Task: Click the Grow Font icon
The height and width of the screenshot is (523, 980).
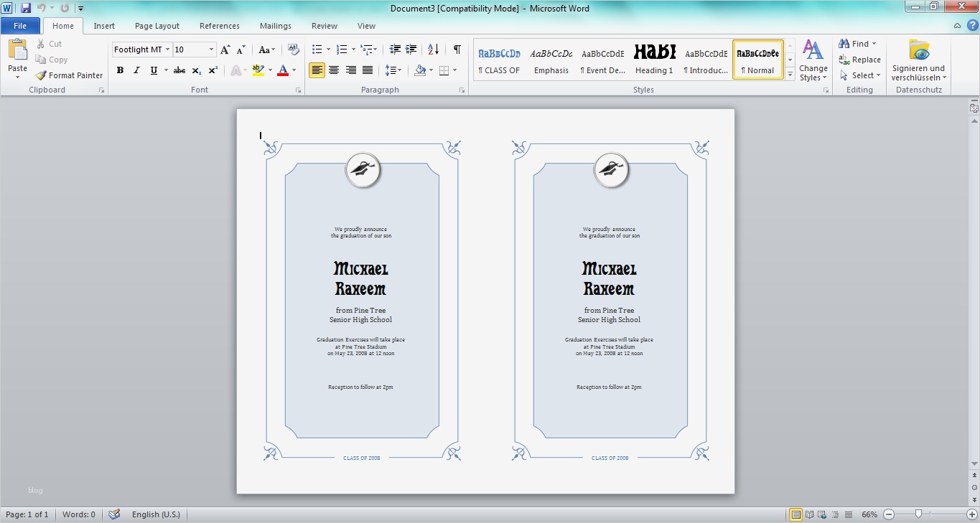Action: (225, 50)
